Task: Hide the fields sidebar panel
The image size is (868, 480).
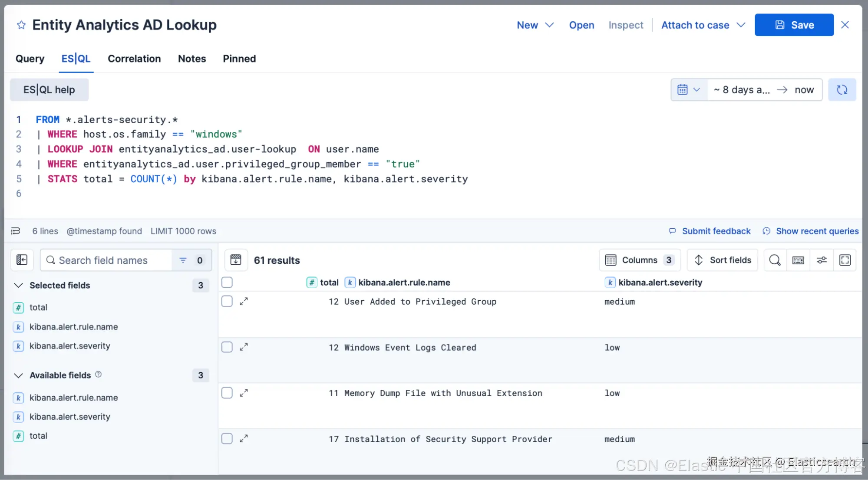Action: coord(22,260)
